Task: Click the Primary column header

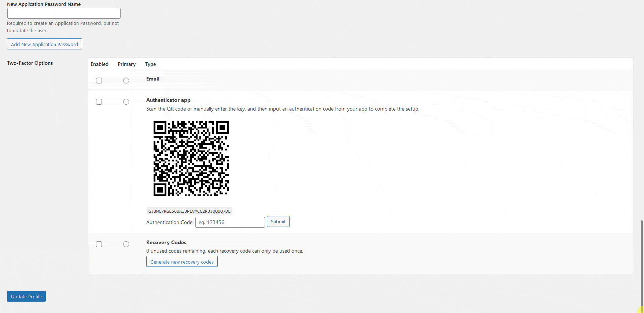Action: (x=127, y=64)
